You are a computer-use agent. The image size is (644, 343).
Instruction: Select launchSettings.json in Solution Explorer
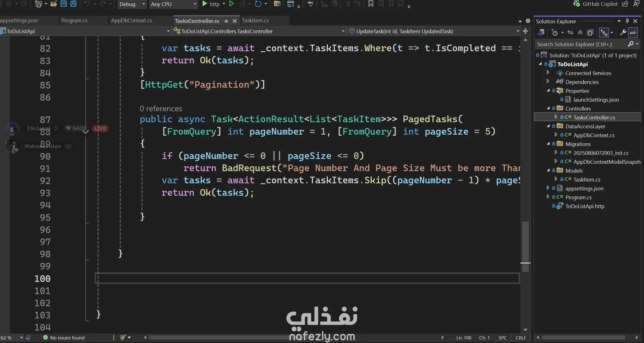(x=596, y=99)
